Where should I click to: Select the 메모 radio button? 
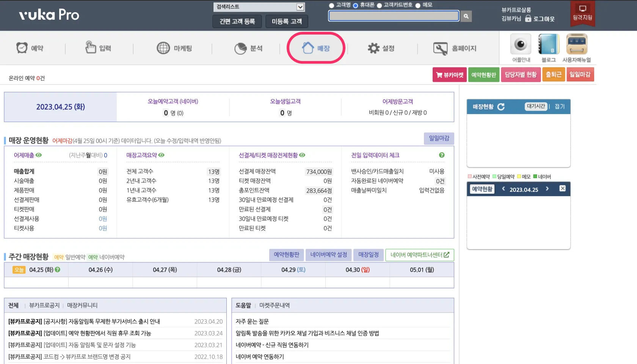tap(418, 5)
